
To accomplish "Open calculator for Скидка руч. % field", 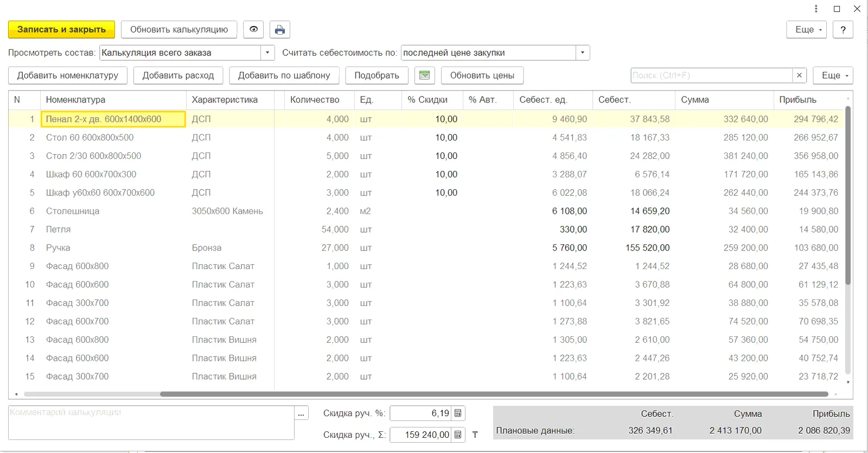I will (458, 413).
